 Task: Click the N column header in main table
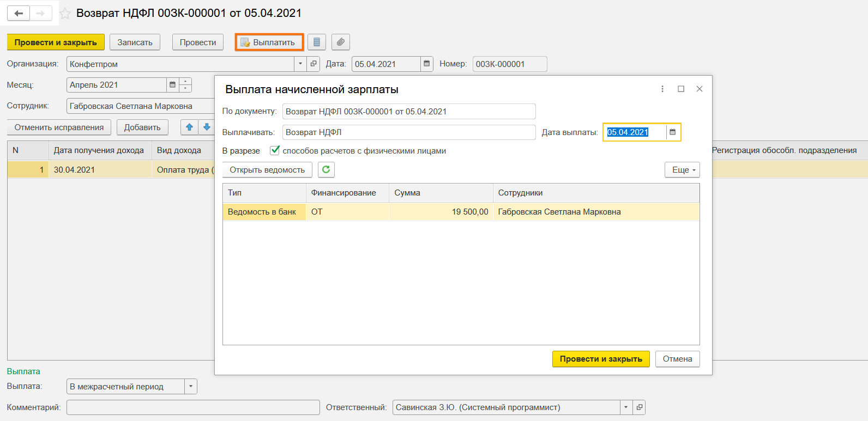[28, 150]
